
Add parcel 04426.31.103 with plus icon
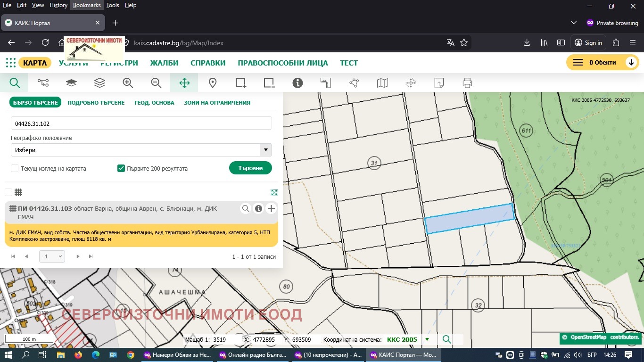[x=271, y=209]
